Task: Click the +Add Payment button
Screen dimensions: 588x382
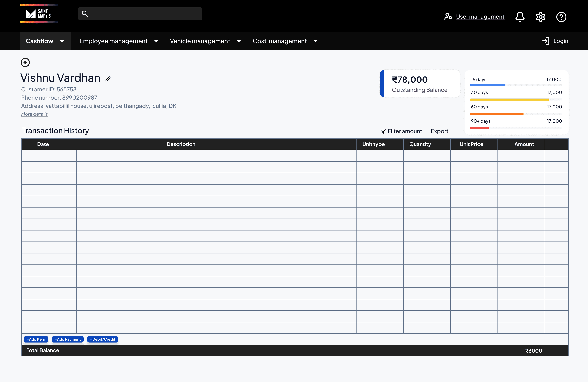Action: 67,339
